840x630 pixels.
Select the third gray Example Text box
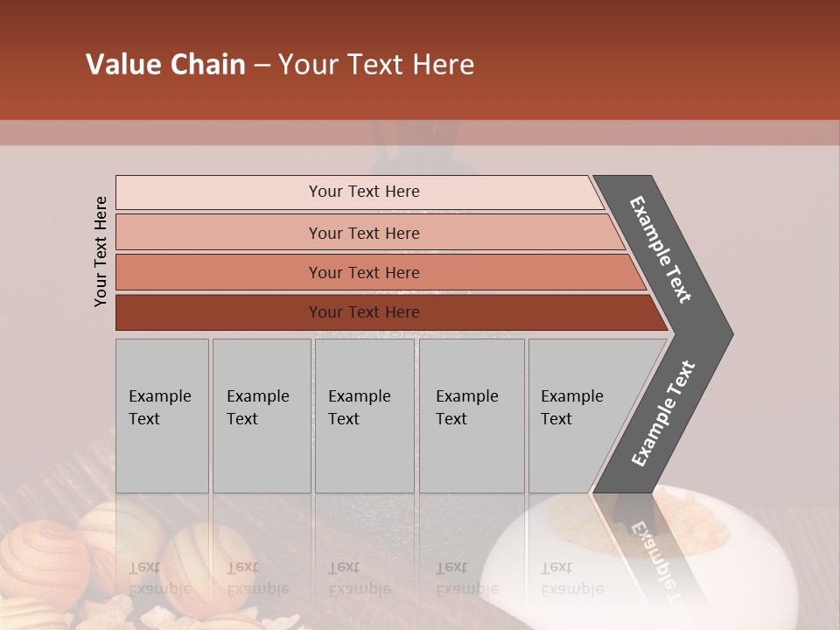(364, 416)
